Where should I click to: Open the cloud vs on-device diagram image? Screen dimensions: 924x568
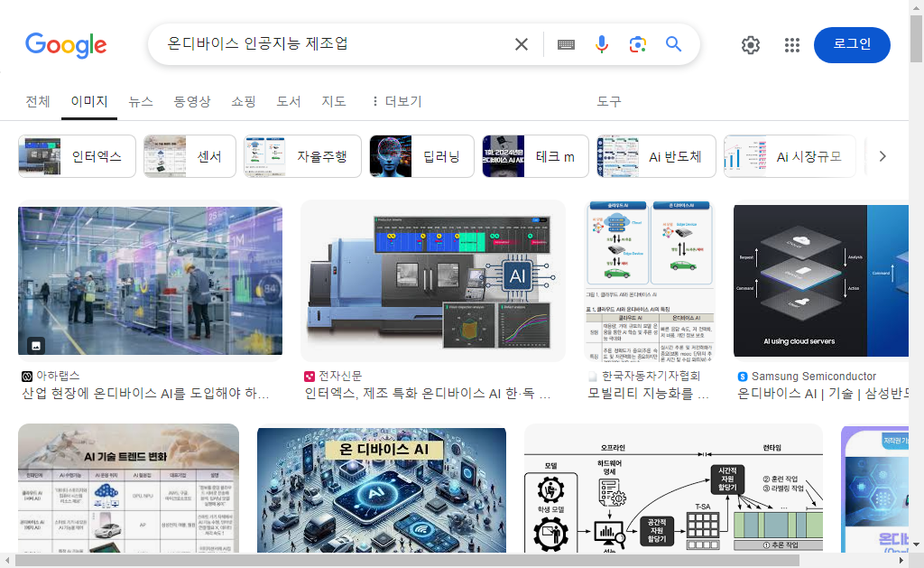click(651, 281)
